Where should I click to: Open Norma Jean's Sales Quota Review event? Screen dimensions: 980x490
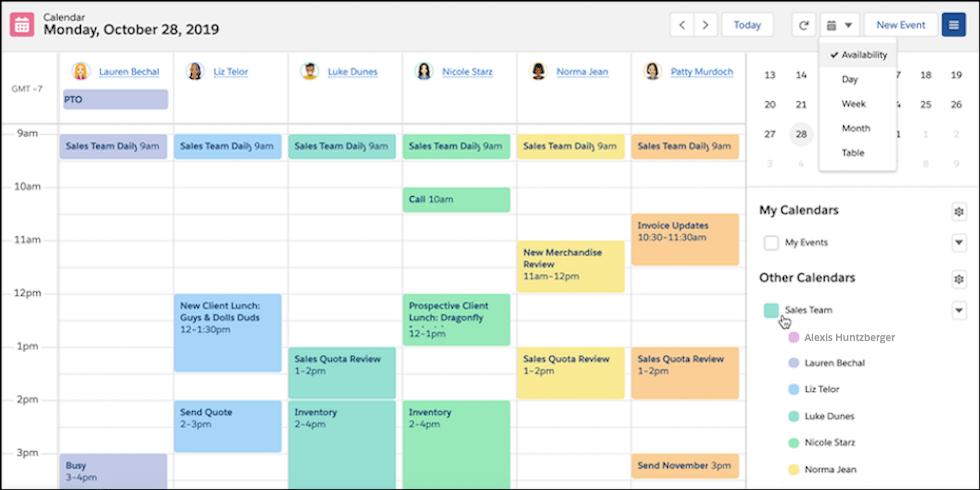pos(571,373)
